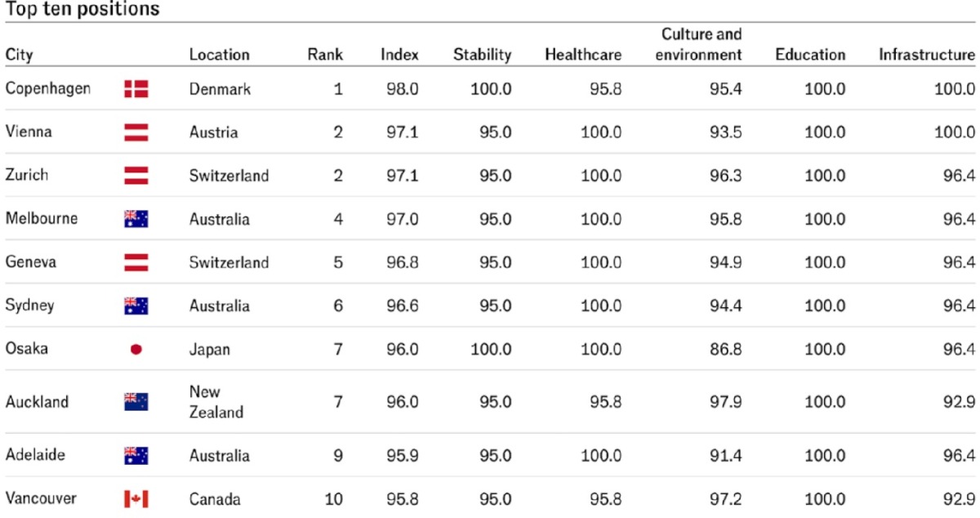Select the Australian flag next to Melbourne
980x518 pixels.
click(136, 219)
